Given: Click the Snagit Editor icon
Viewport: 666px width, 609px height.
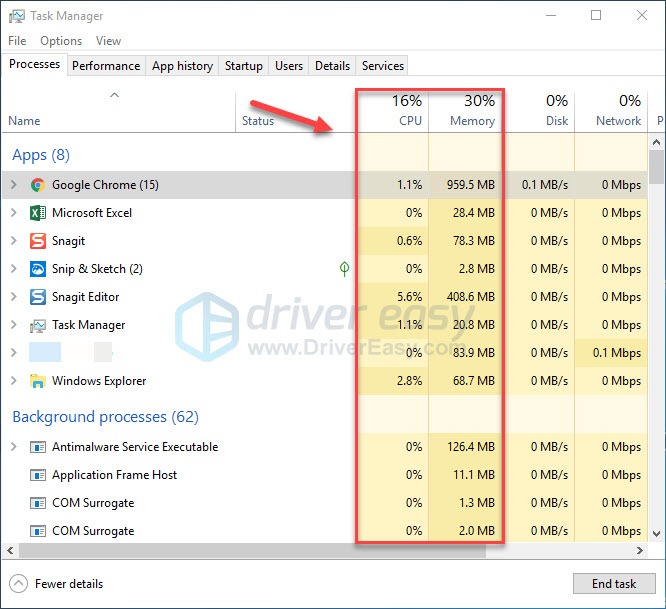Looking at the screenshot, I should pyautogui.click(x=38, y=297).
